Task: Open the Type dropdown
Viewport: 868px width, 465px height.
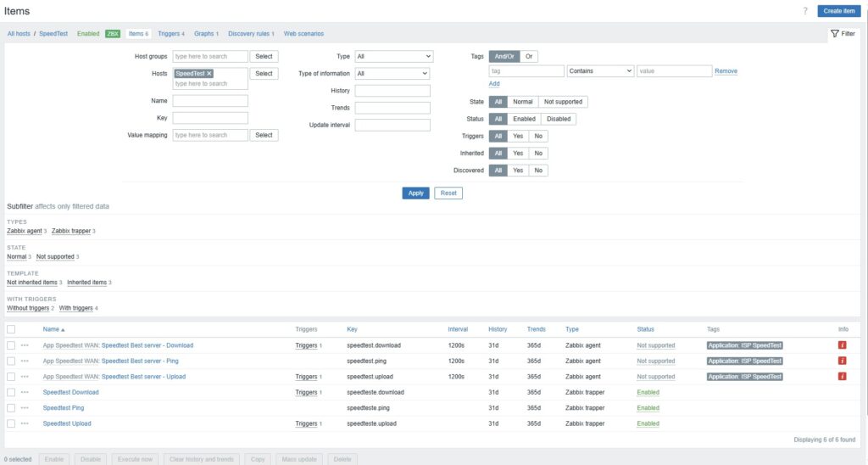Action: [x=393, y=56]
